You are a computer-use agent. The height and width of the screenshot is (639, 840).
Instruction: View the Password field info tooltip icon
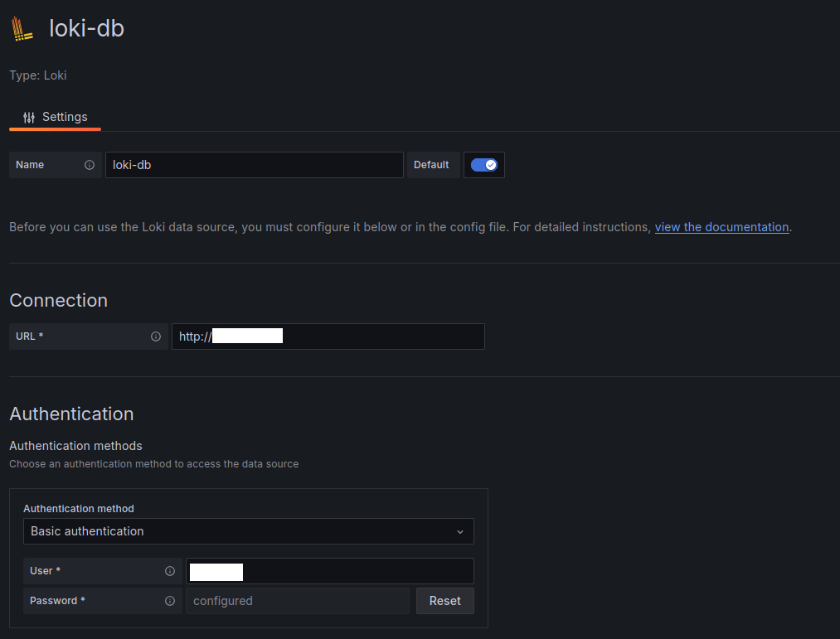point(171,600)
